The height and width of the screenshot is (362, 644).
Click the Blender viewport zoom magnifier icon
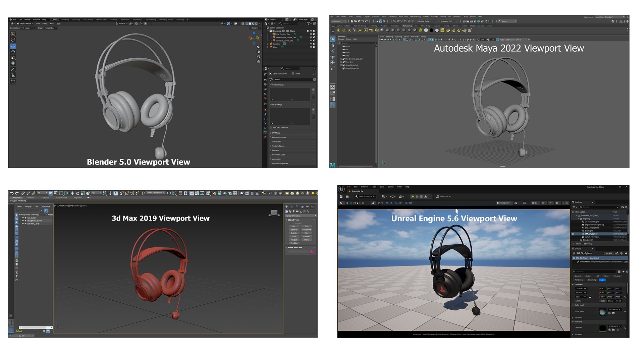click(x=258, y=47)
